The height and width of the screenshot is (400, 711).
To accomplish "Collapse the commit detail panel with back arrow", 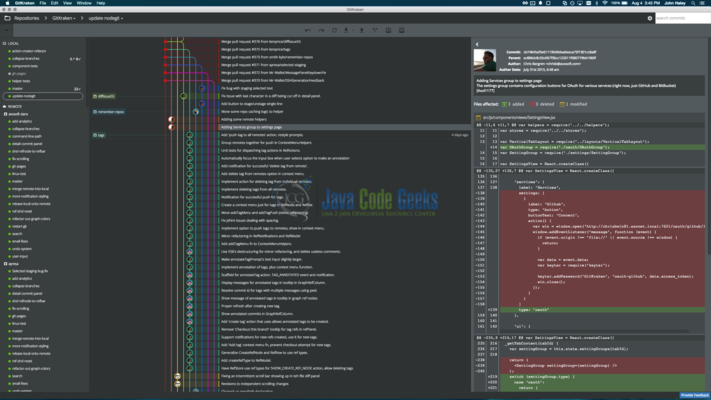I will (x=477, y=44).
